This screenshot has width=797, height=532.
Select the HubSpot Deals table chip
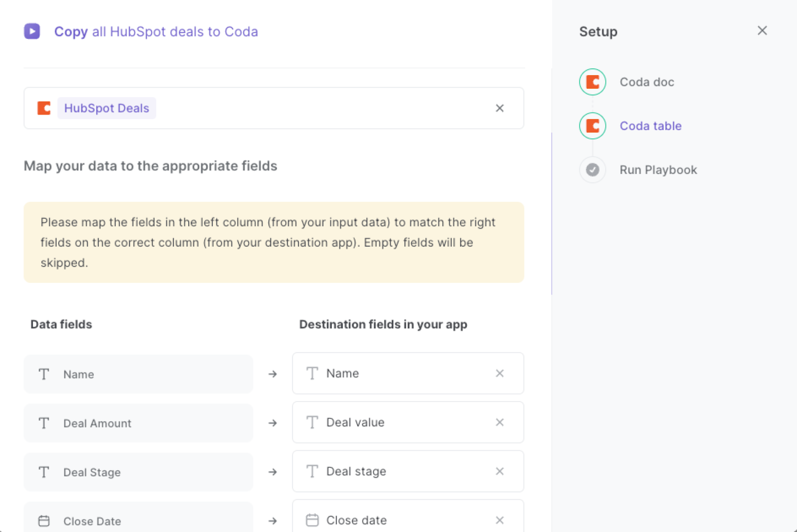107,108
